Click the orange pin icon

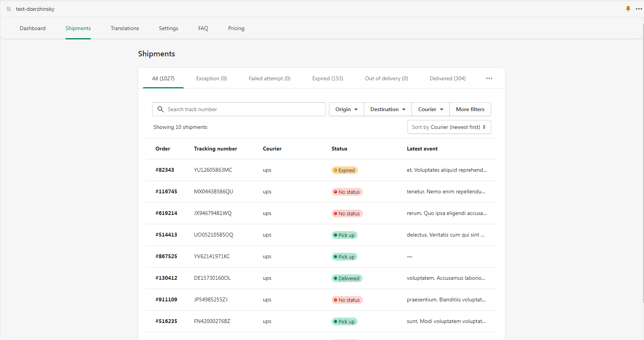tap(628, 9)
